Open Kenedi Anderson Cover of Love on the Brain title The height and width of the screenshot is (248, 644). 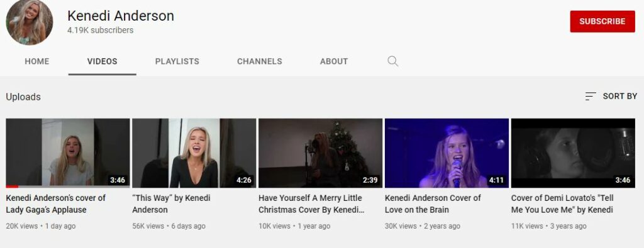[x=433, y=203]
